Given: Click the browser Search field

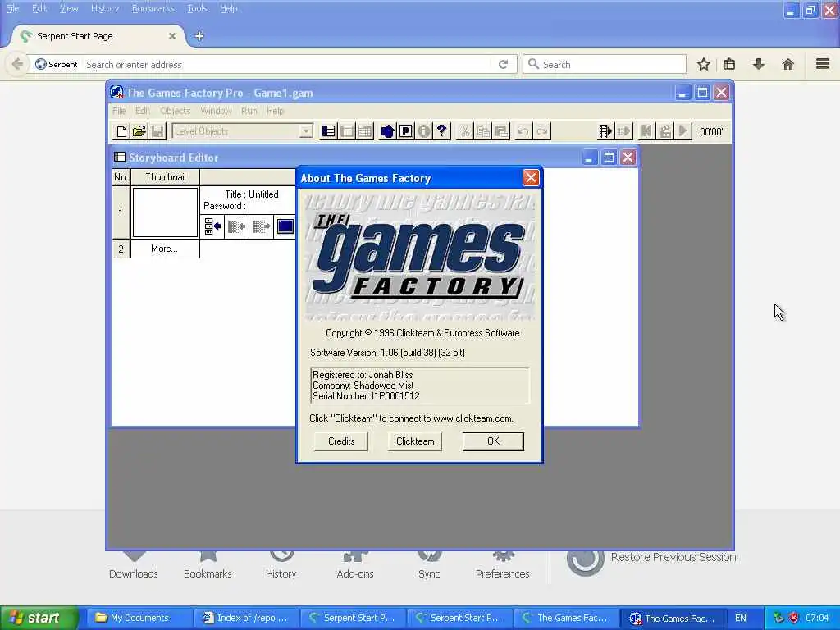Looking at the screenshot, I should 605,65.
